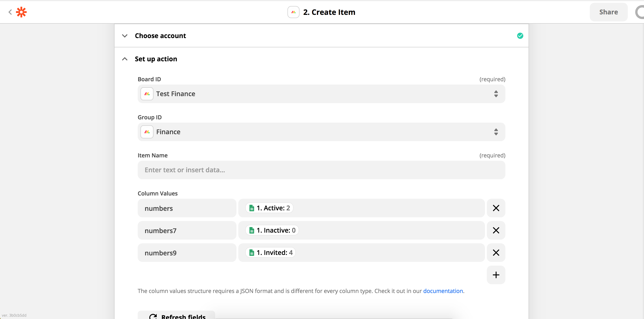Click the green completed checkmark for Choose account
Screen dimensions: 644x319
point(520,36)
